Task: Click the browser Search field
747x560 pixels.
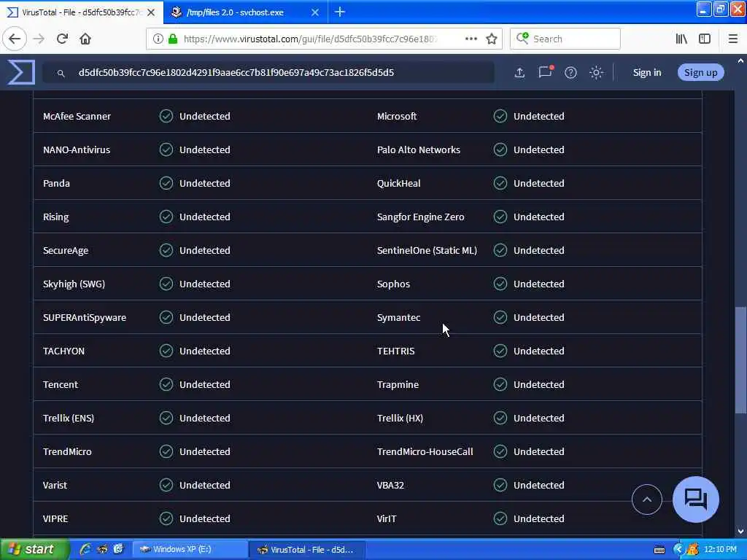Action: click(x=565, y=39)
